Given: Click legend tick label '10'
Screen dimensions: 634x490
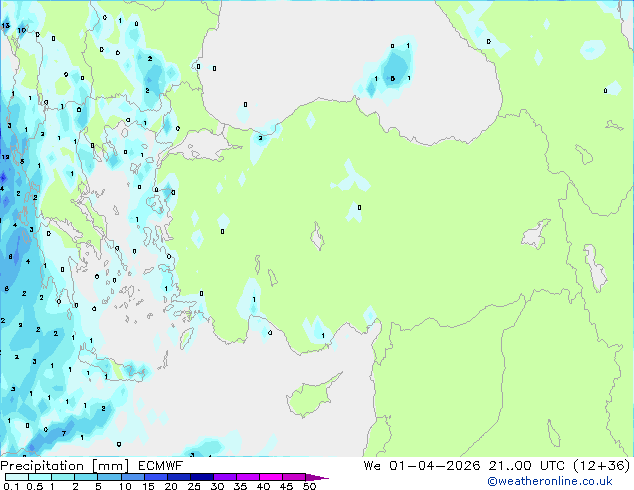Looking at the screenshot, I should (125, 486).
